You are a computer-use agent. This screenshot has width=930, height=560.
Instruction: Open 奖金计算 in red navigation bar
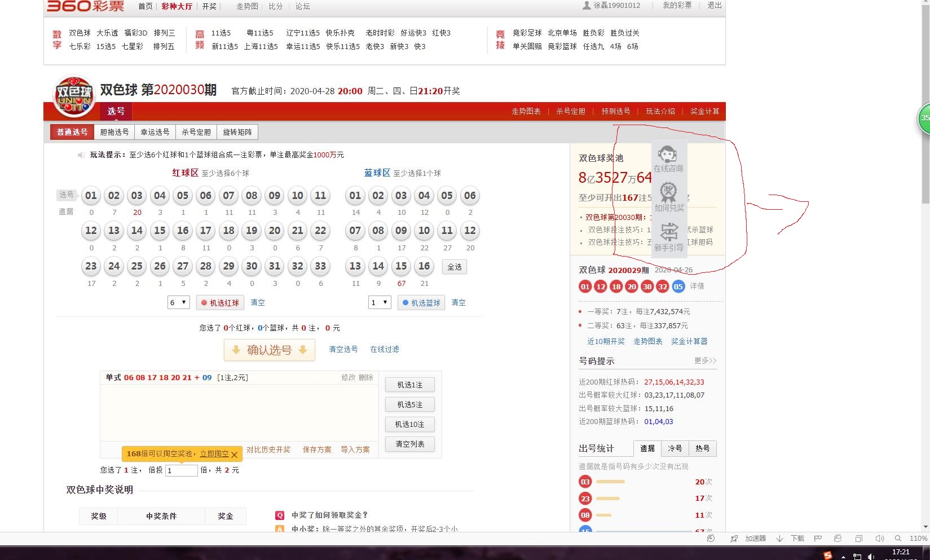(705, 112)
